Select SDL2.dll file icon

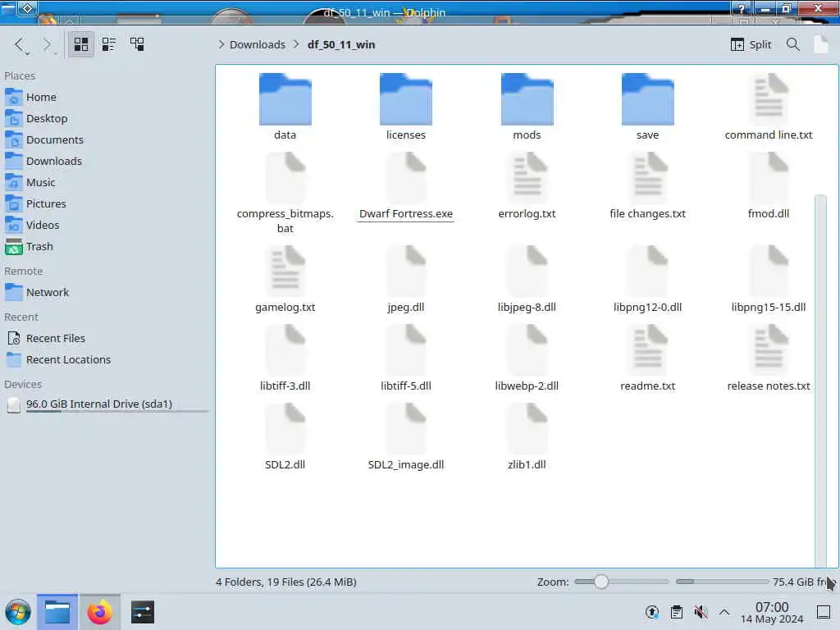285,428
